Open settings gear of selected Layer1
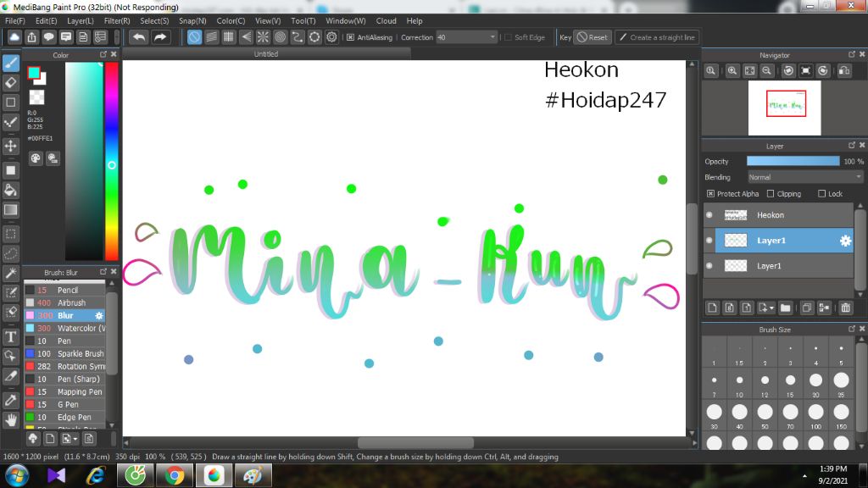The height and width of the screenshot is (488, 868). pos(845,241)
